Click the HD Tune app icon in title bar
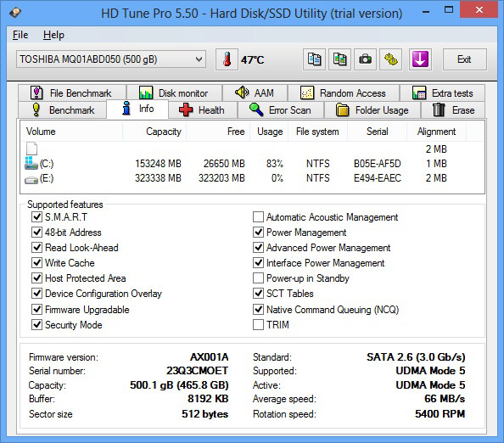Screen dimensions: 504x443 15,13
